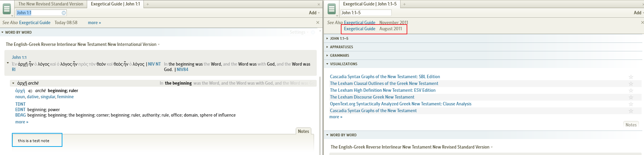Open The Lexham Clausal Outlines link

384,84
